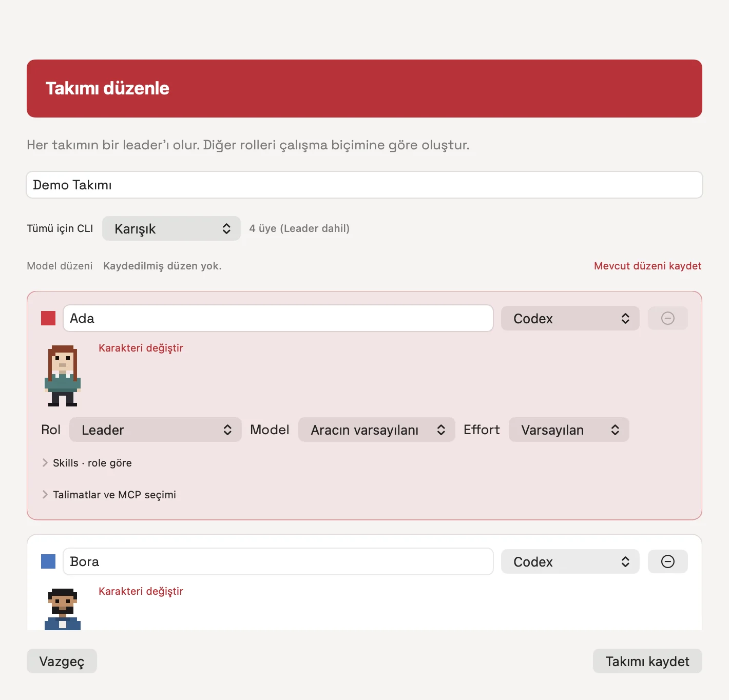The height and width of the screenshot is (700, 729).
Task: Click Bora's pixel character avatar
Action: coord(63,609)
